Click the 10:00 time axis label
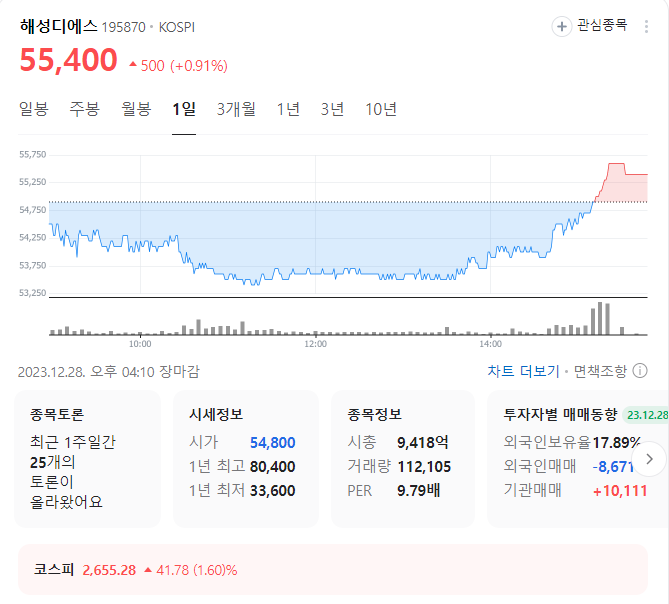Screen dimensions: 669x604 coord(140,344)
